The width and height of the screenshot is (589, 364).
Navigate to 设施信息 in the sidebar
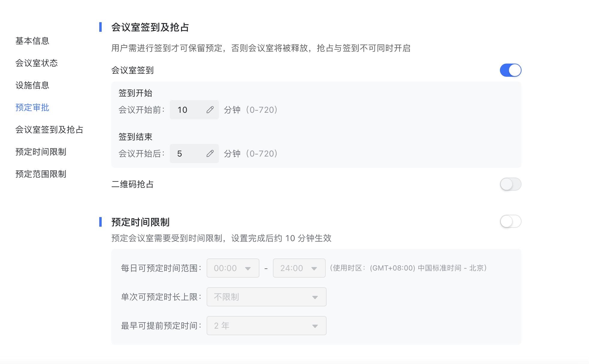point(32,85)
